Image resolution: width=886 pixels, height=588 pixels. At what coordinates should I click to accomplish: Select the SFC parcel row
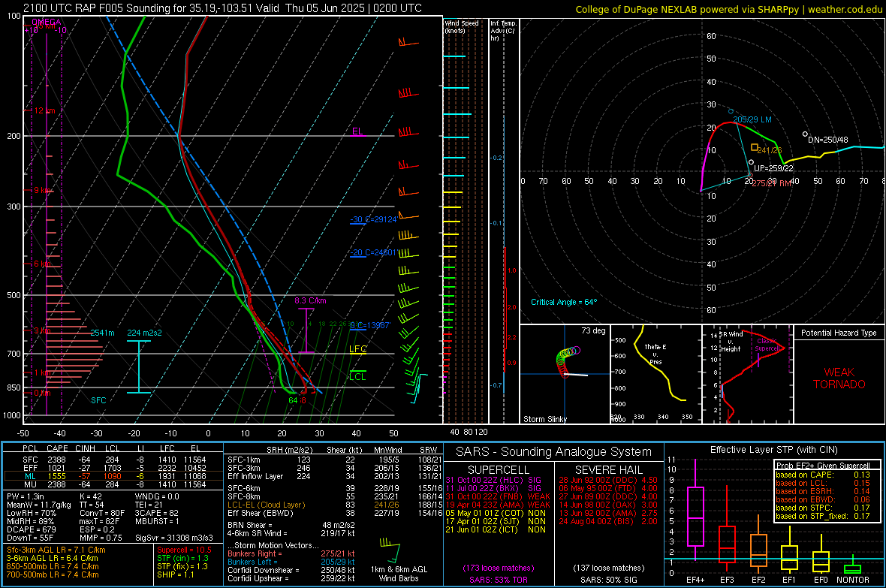coord(113,460)
